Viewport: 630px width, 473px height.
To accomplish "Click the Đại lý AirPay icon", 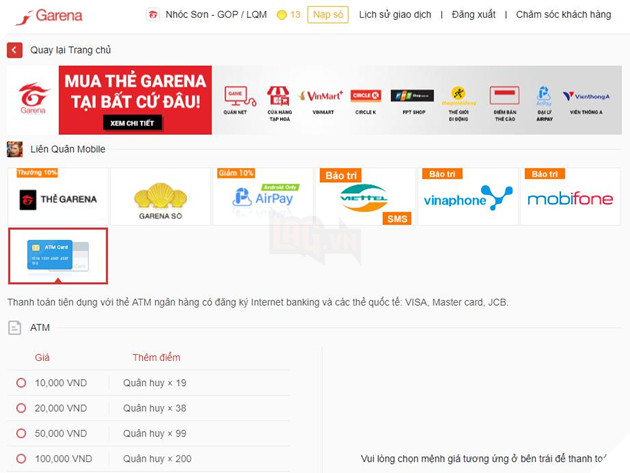I will (x=544, y=96).
